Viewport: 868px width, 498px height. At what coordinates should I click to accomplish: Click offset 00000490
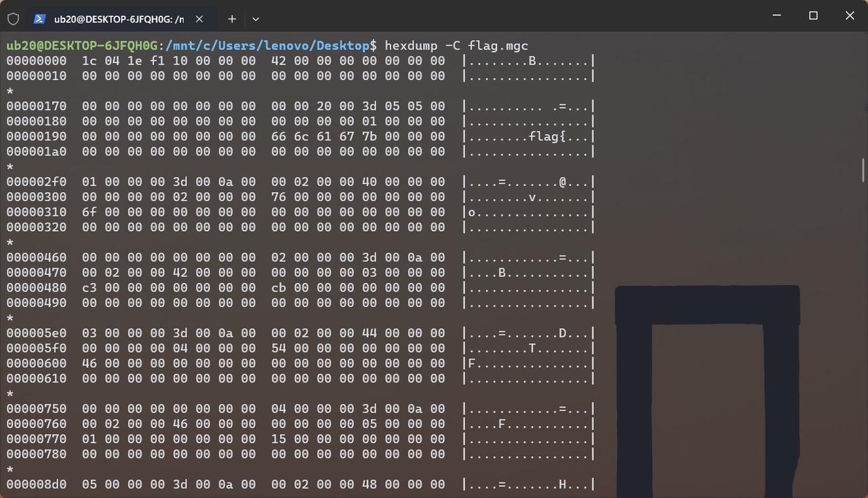[x=37, y=303]
